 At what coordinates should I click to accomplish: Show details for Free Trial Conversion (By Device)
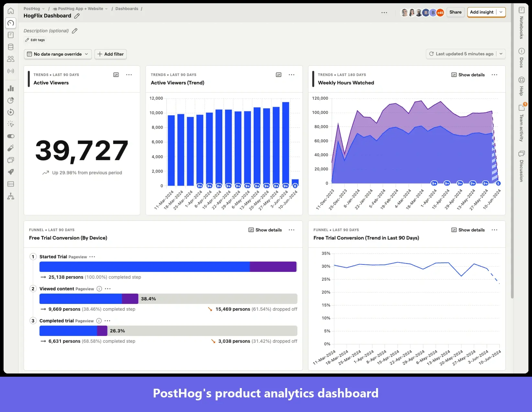[x=265, y=230]
